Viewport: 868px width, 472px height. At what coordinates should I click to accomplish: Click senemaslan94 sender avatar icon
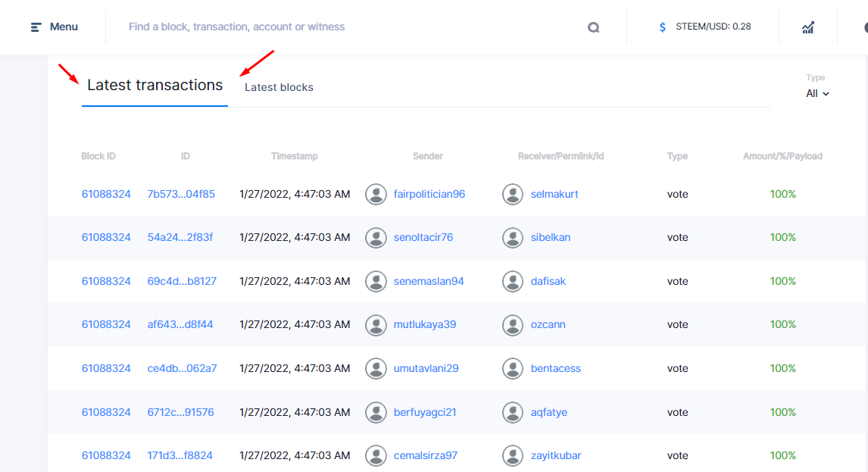376,281
